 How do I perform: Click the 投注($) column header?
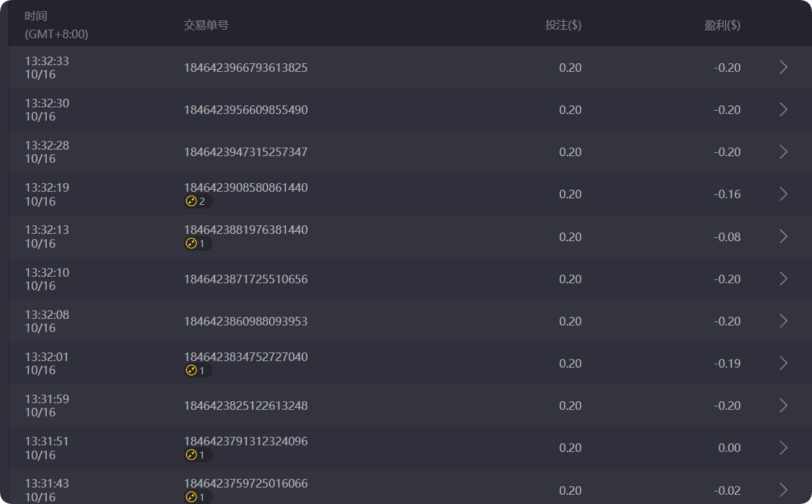563,25
